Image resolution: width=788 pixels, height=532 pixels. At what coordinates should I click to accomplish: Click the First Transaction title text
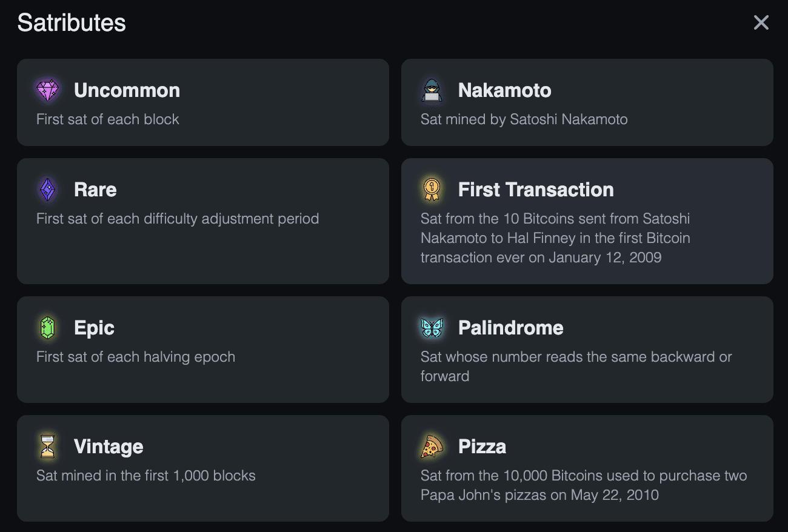coord(536,190)
